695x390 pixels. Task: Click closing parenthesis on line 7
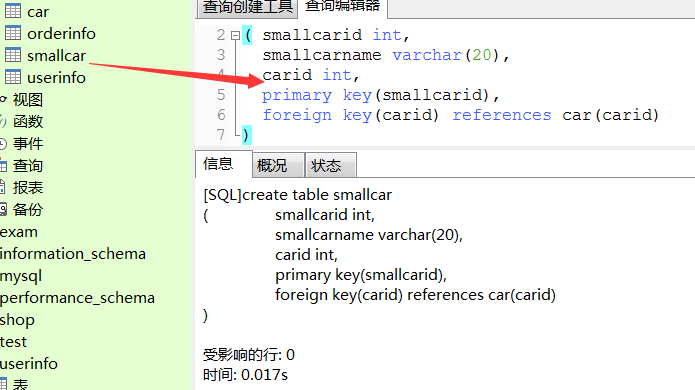pos(246,135)
